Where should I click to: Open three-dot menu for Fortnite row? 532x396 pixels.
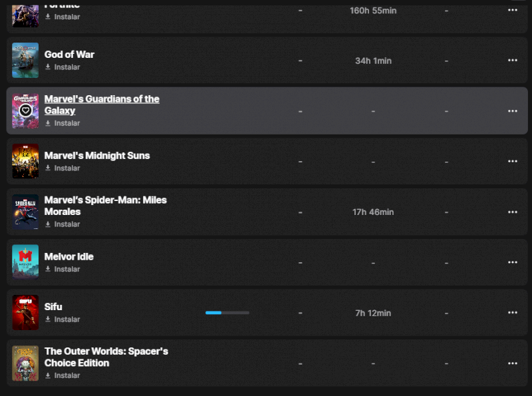(512, 11)
